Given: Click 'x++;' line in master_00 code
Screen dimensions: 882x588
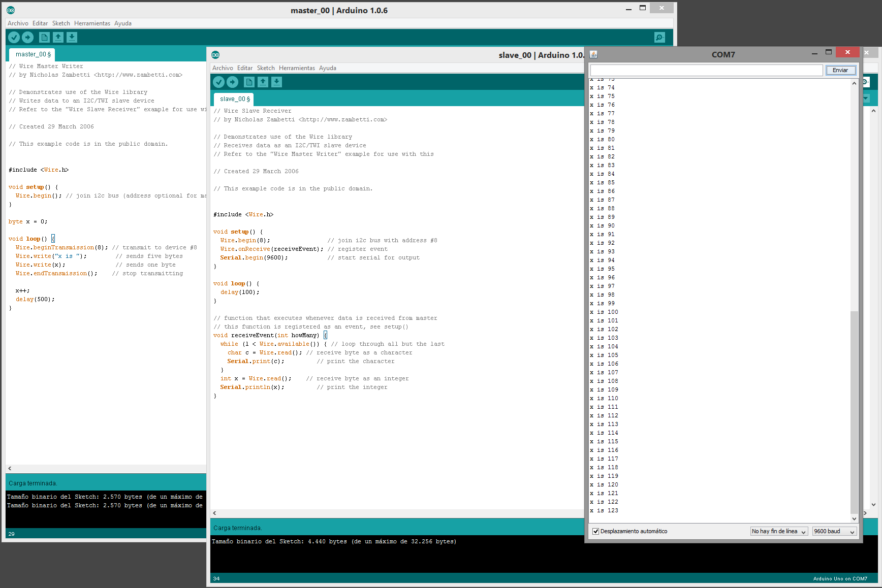Looking at the screenshot, I should point(22,290).
